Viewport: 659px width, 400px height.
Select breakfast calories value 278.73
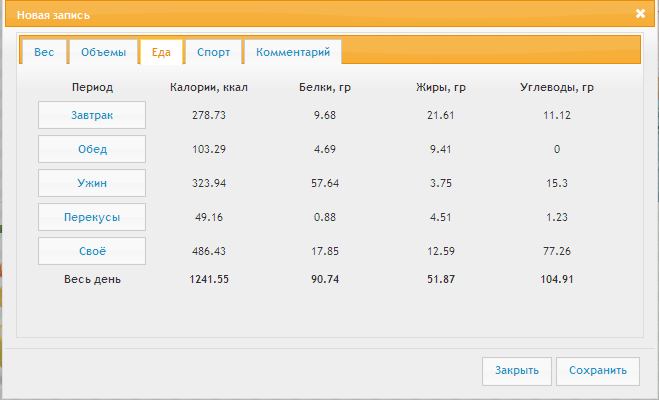[209, 115]
